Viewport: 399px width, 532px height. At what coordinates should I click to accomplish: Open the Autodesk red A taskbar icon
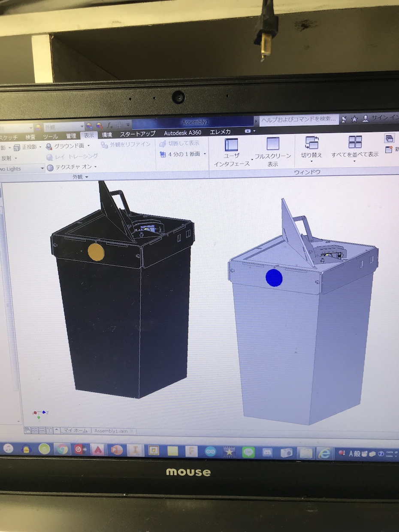coord(98,450)
